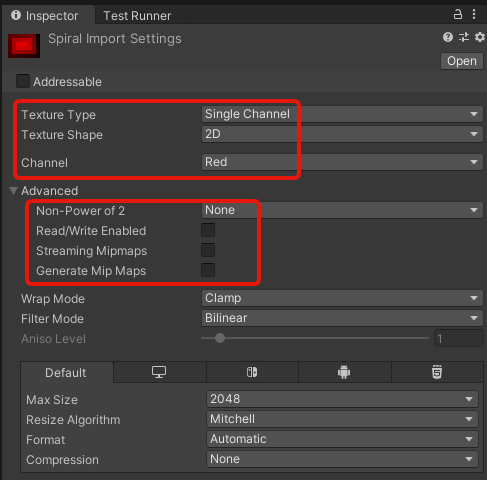487x480 pixels.
Task: Click the red Spiral texture thumbnail
Action: tap(24, 45)
